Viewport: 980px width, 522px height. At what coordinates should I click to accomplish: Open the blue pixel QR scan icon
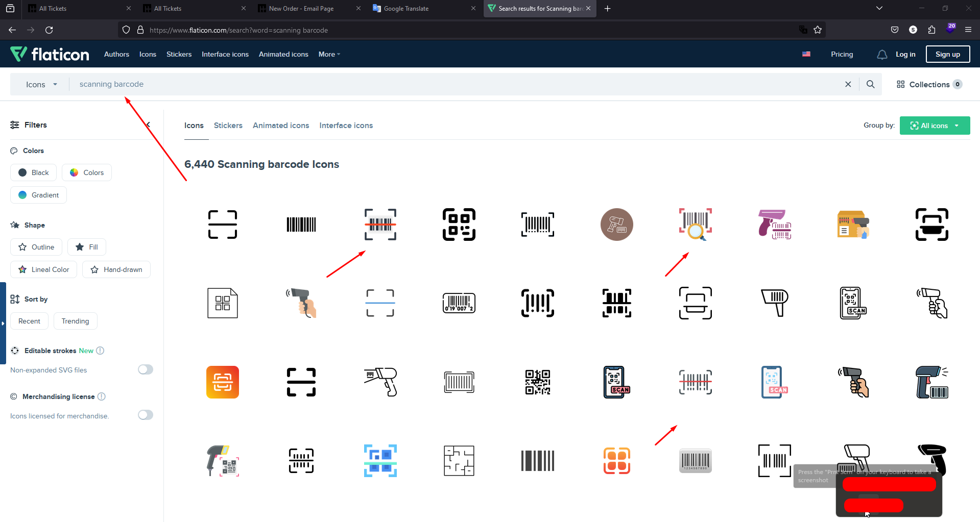[380, 461]
